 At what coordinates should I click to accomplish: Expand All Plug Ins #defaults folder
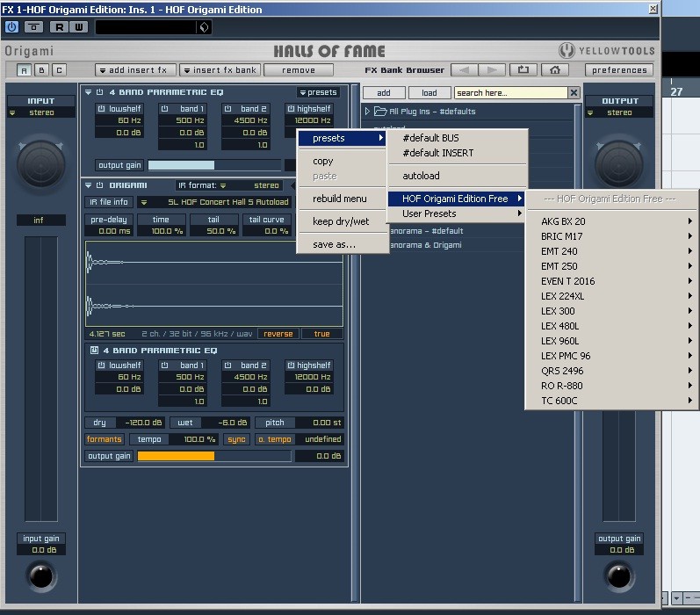click(x=367, y=112)
